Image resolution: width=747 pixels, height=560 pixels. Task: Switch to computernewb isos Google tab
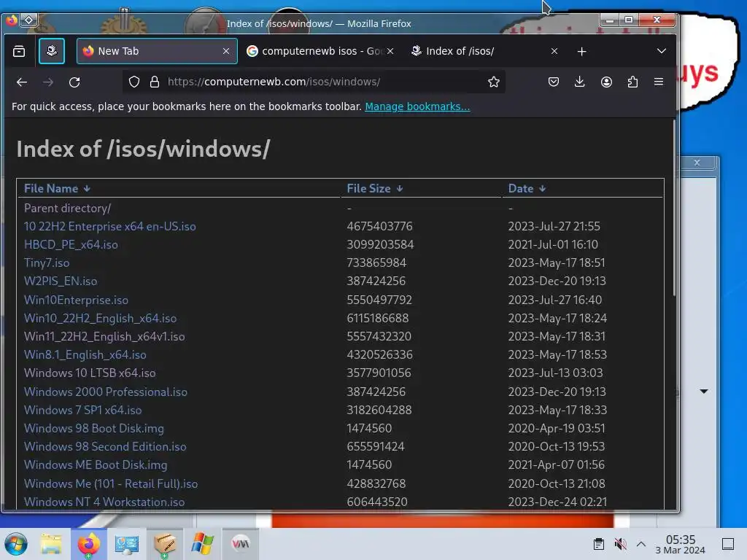[321, 51]
